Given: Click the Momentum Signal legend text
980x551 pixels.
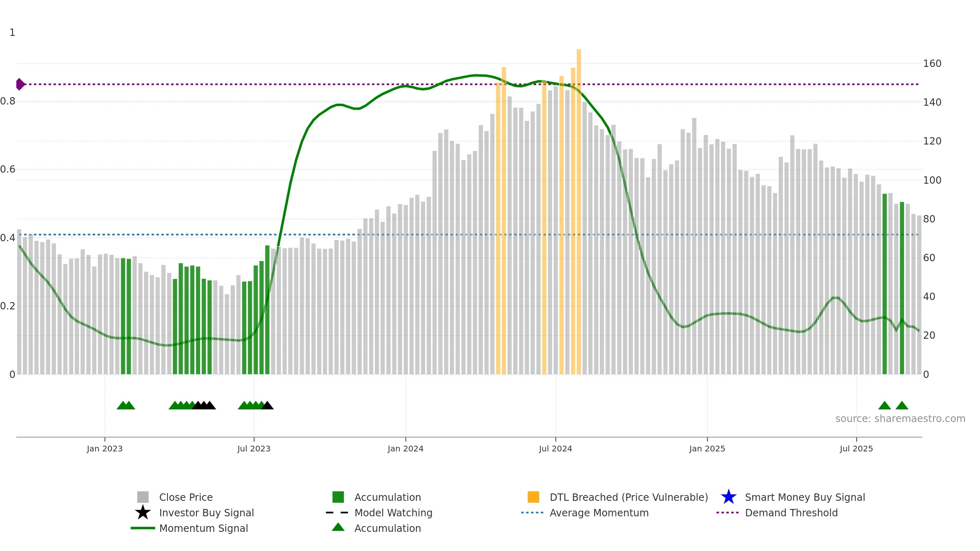Looking at the screenshot, I should tap(204, 528).
